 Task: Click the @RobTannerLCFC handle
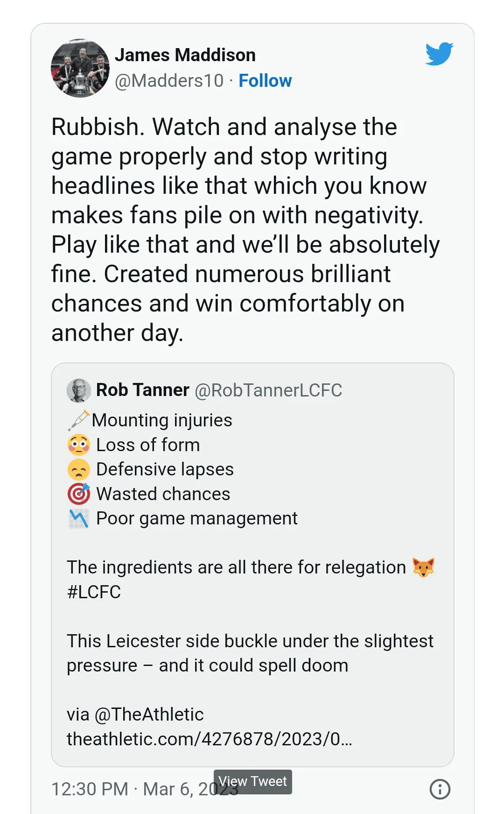[x=268, y=390]
